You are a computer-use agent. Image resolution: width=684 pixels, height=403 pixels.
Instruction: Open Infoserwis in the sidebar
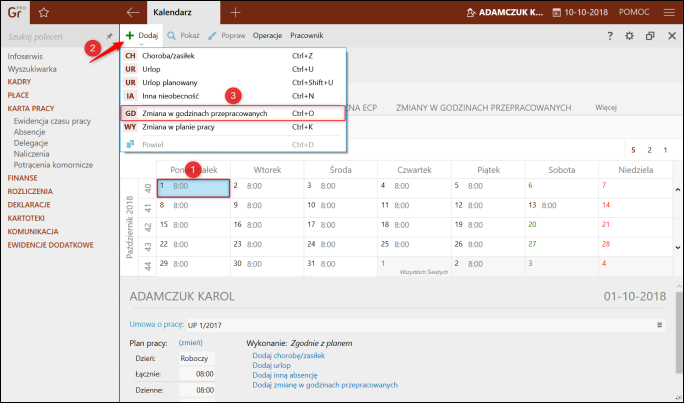click(25, 56)
